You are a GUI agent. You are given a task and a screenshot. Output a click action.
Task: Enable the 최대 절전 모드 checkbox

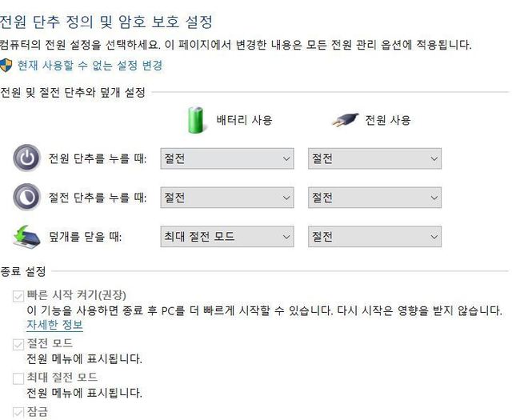point(18,378)
